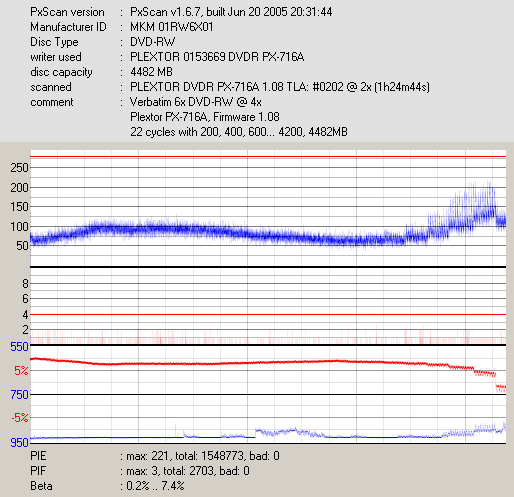Click the disc capacity 4482 MB value

pyautogui.click(x=151, y=72)
